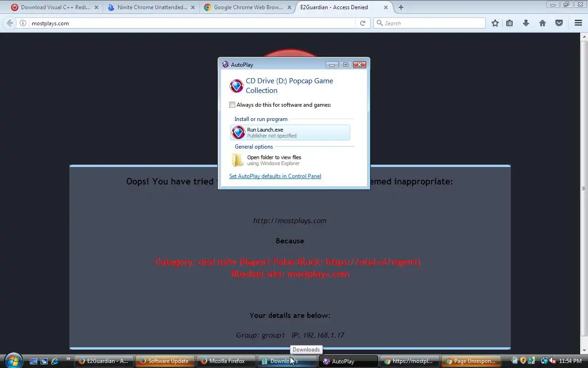Run Launch.exe from AutoPlay dialog
The width and height of the screenshot is (588, 368).
tap(290, 132)
